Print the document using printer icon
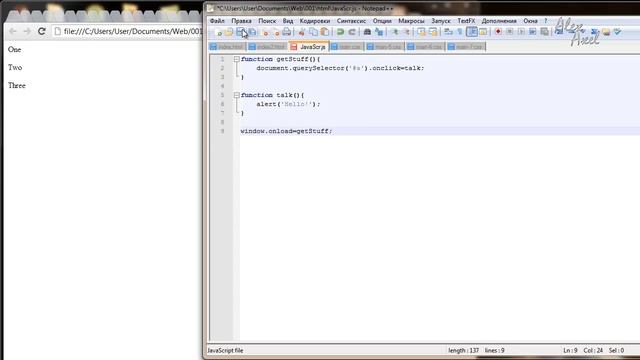 pyautogui.click(x=287, y=32)
